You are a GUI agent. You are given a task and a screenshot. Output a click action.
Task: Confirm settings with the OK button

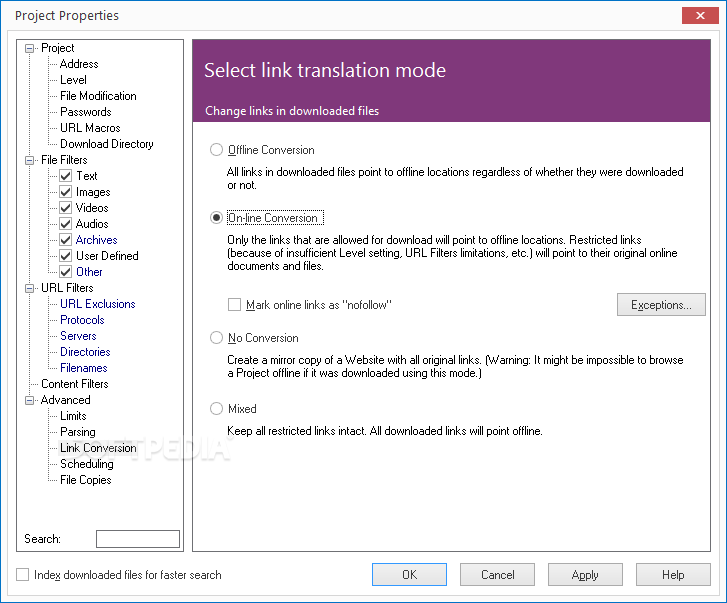click(x=409, y=575)
